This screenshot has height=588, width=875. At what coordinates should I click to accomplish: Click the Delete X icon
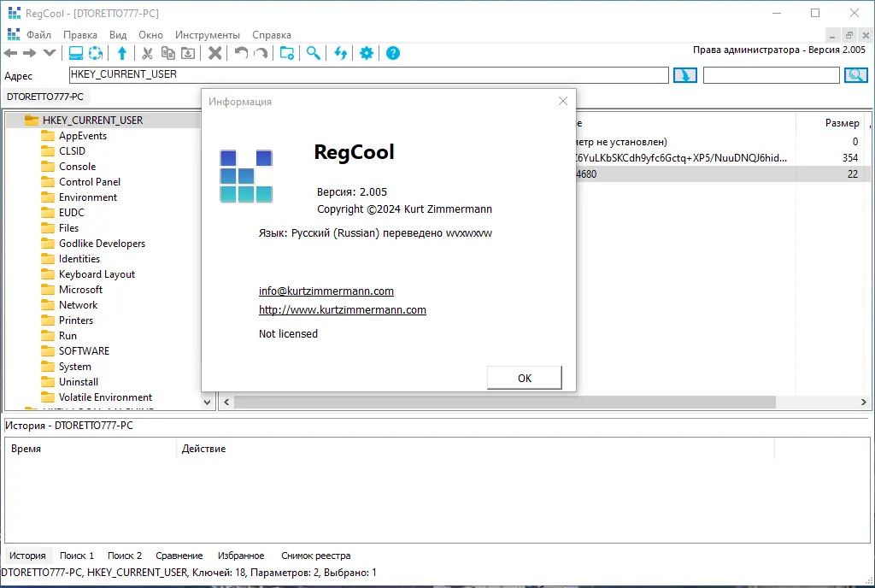pos(214,53)
